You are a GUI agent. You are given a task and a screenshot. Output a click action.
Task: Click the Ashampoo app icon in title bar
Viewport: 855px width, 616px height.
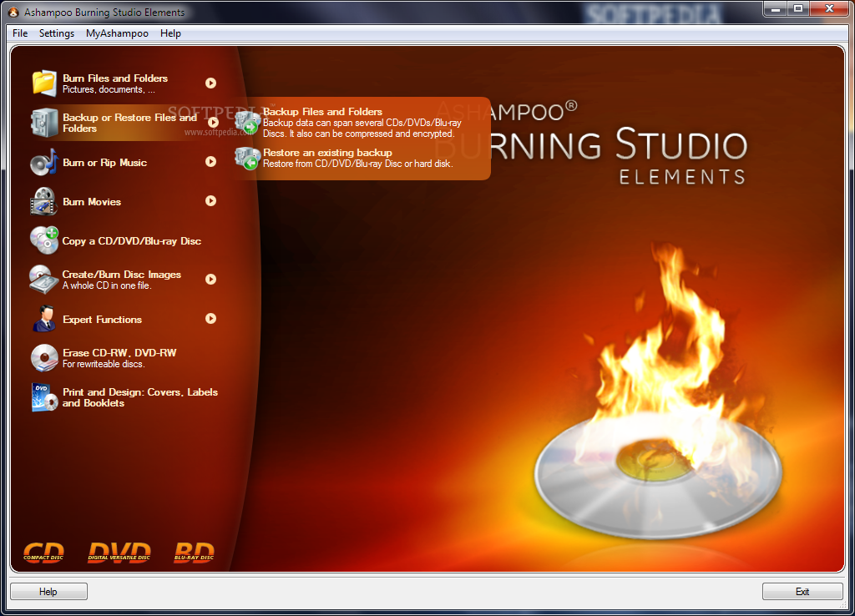(13, 12)
